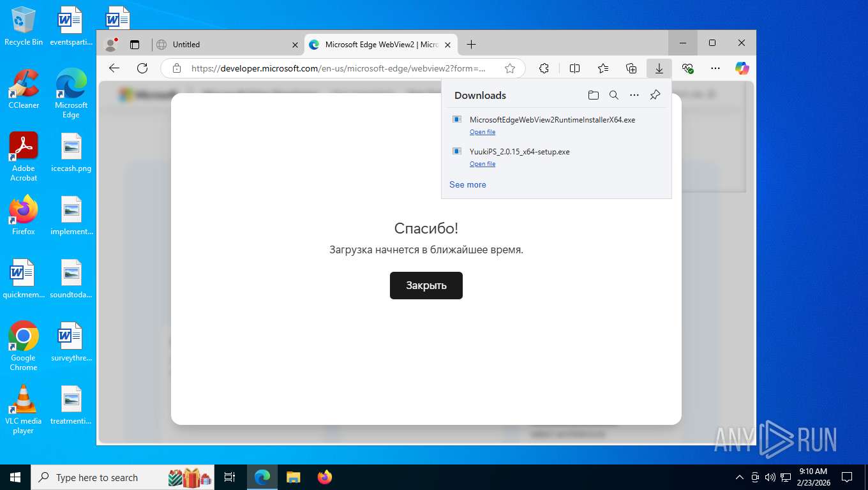This screenshot has width=868, height=490.
Task: Add a new browser tab
Action: pyautogui.click(x=471, y=44)
